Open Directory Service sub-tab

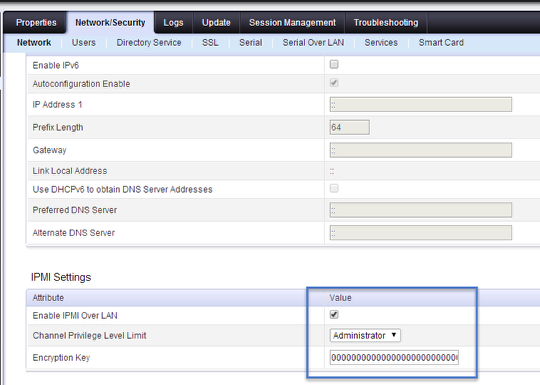click(x=149, y=43)
